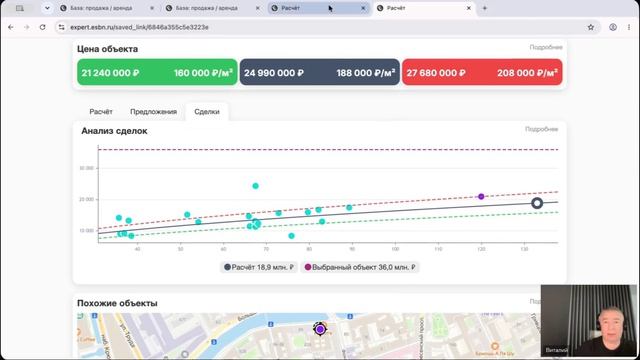Image resolution: width=640 pixels, height=360 pixels.
Task: Click the hollow dark calculation point on chart
Action: 537,203
